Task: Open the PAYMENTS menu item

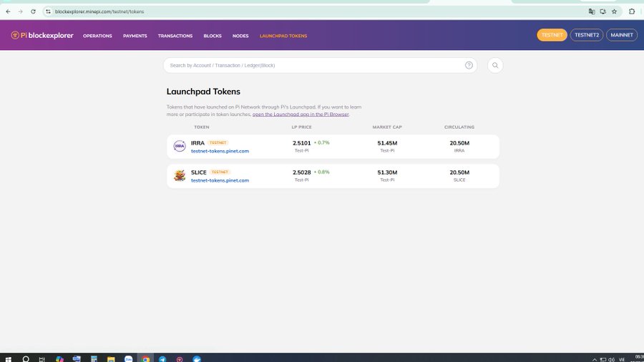Action: coord(135,36)
